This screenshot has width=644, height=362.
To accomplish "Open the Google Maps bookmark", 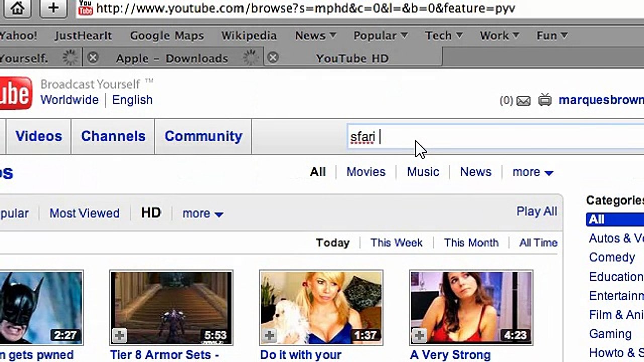I will pyautogui.click(x=167, y=36).
